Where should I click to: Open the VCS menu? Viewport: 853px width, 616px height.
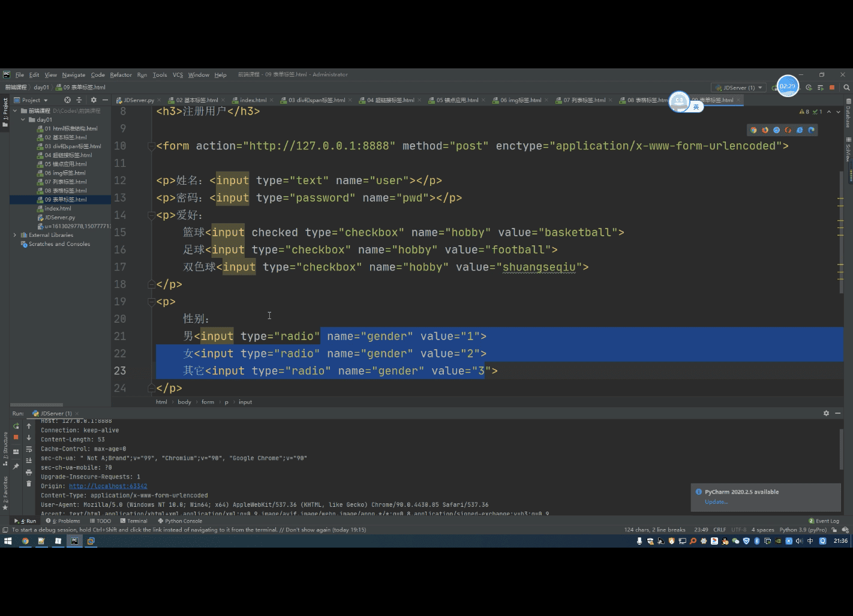point(178,75)
